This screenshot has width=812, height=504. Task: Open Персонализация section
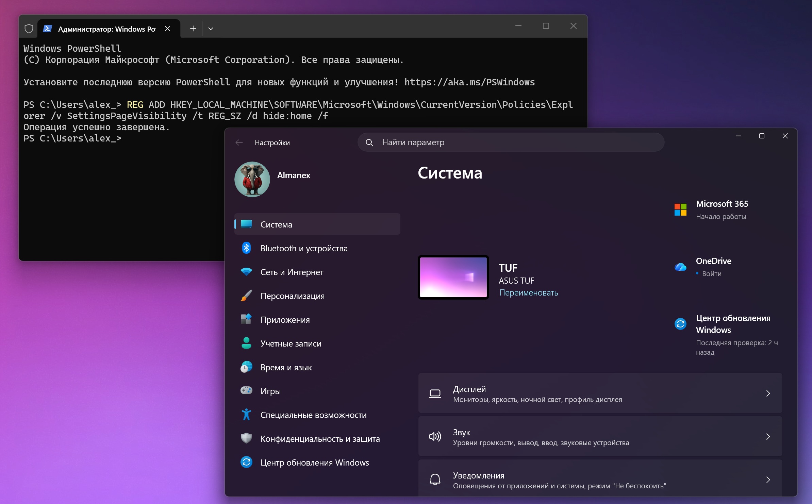tap(317, 296)
